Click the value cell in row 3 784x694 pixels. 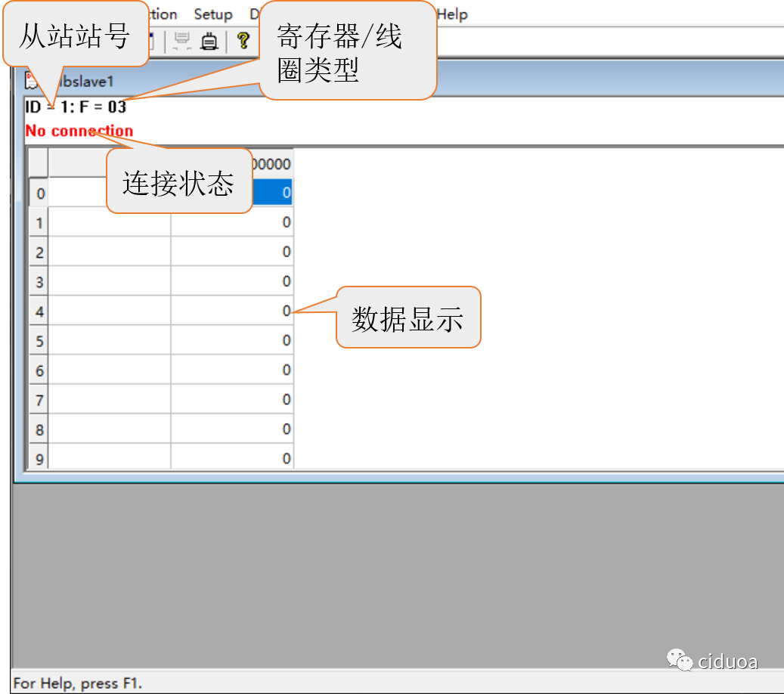click(232, 281)
